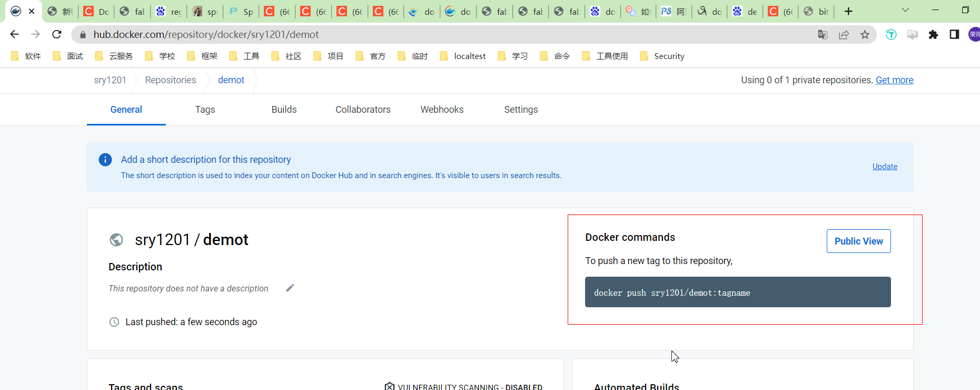This screenshot has height=390, width=980.
Task: Open the 软件 bookmarks folder
Action: (26, 56)
